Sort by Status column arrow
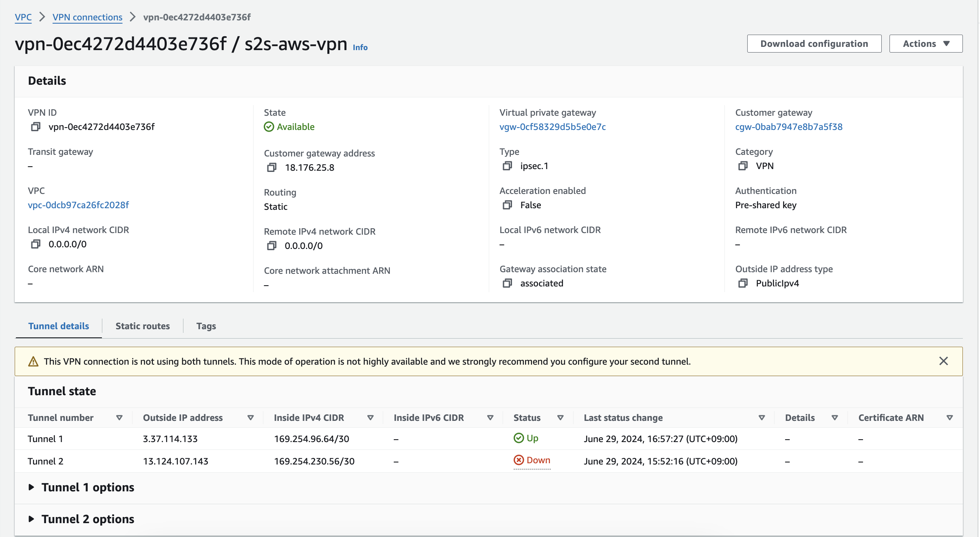 click(560, 418)
